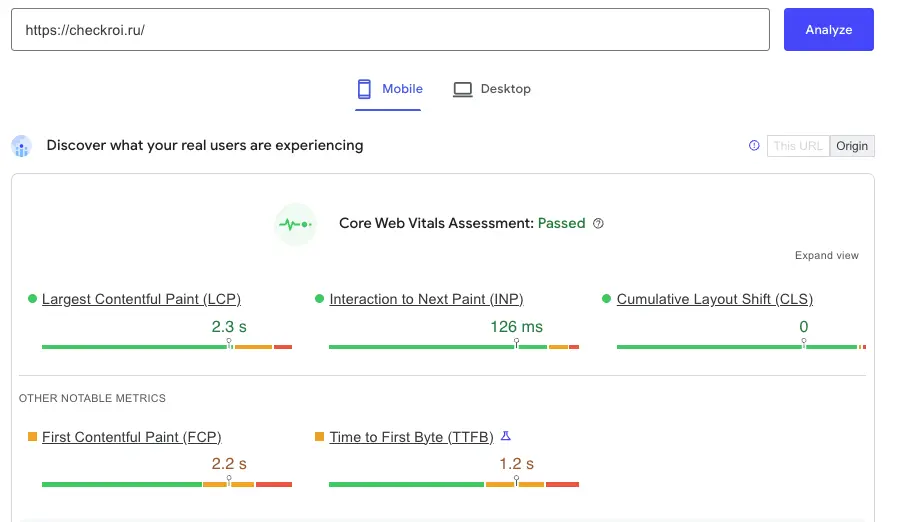The image size is (897, 522).
Task: Click the 2.3 s LCP value
Action: [x=229, y=327]
